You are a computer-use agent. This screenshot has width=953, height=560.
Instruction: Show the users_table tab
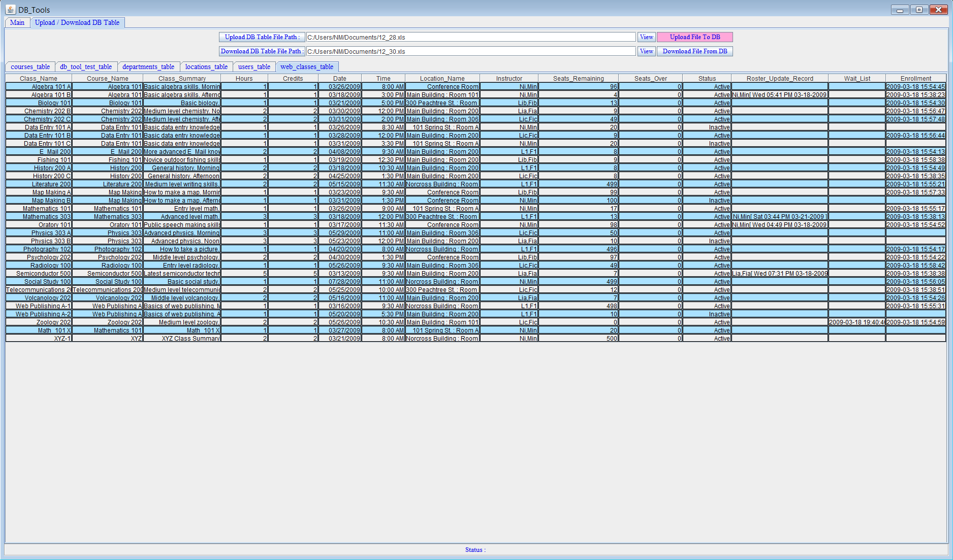coord(254,67)
